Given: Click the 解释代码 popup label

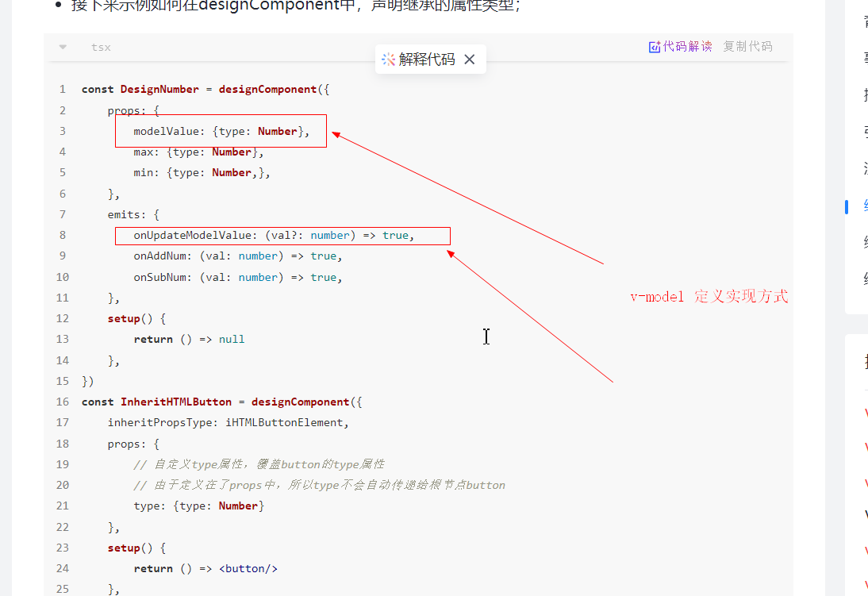Looking at the screenshot, I should [x=427, y=60].
